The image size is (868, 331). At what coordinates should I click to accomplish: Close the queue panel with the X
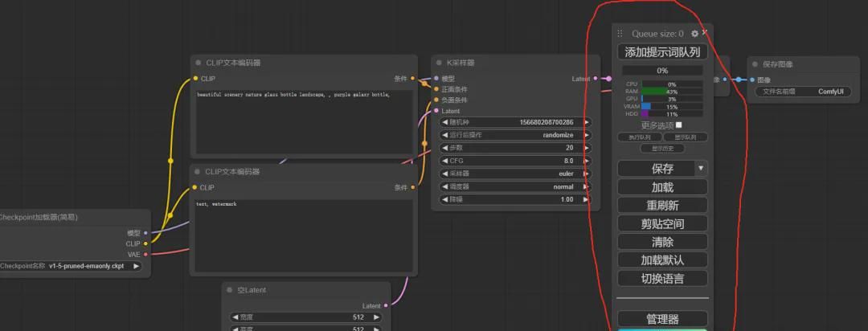coord(705,33)
